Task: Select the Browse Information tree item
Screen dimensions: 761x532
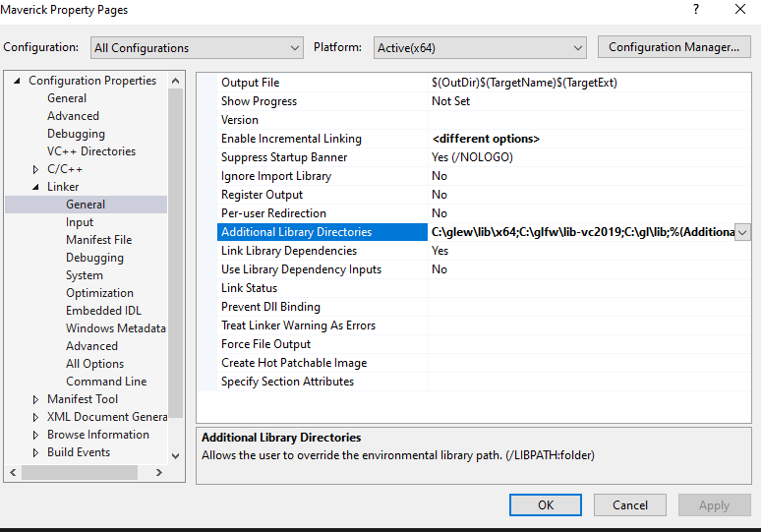Action: tap(98, 435)
